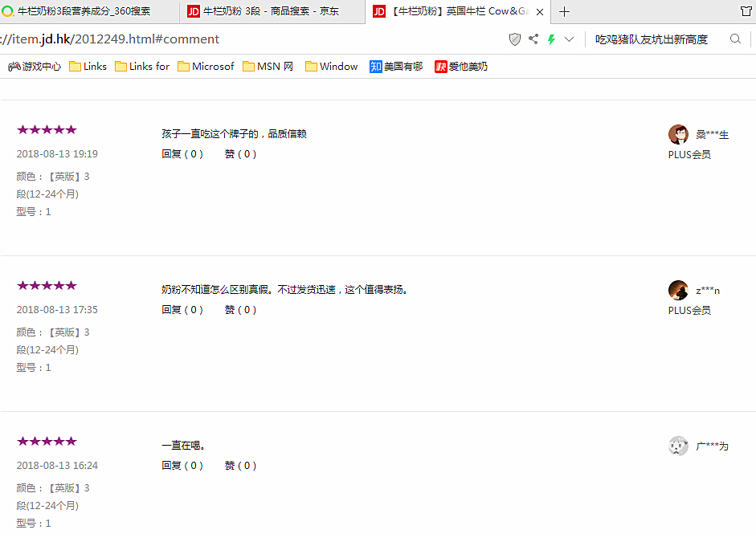Click the security shield icon in address bar
Image resolution: width=756 pixels, height=534 pixels.
pyautogui.click(x=516, y=39)
